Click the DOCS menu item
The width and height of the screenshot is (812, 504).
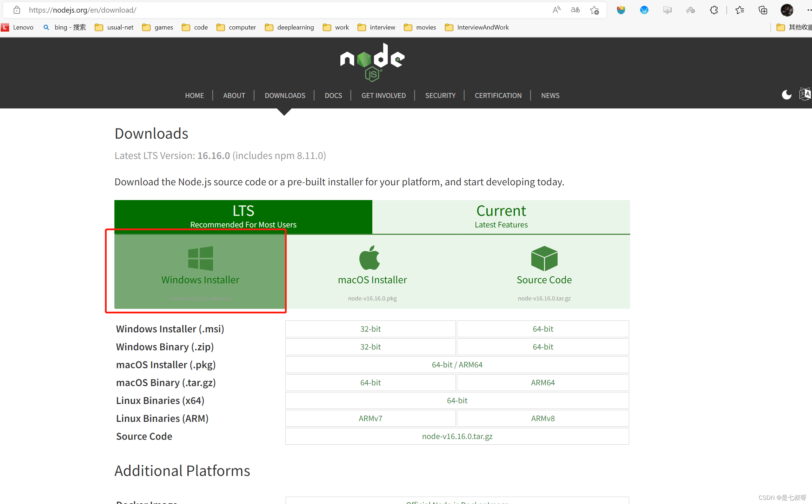333,95
